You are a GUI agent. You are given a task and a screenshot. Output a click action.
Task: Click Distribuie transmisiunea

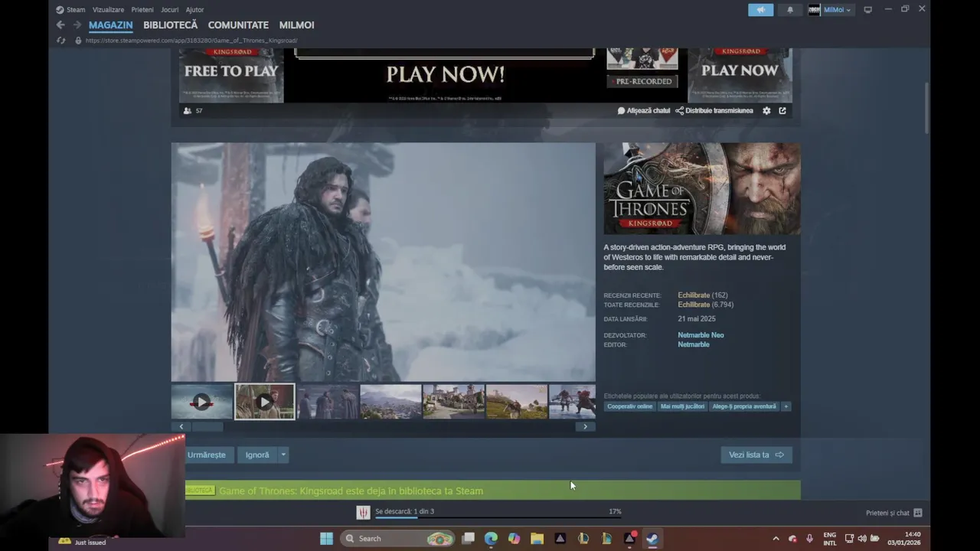(x=714, y=111)
